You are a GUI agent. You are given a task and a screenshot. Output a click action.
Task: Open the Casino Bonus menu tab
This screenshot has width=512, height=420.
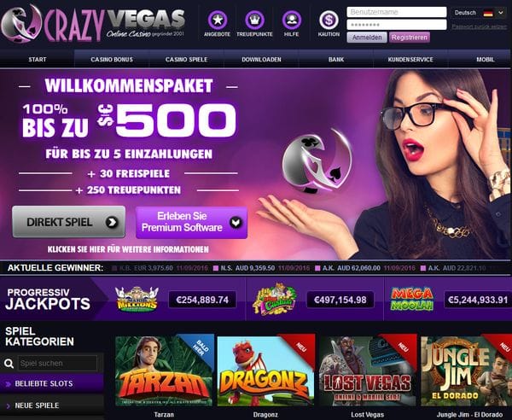112,60
